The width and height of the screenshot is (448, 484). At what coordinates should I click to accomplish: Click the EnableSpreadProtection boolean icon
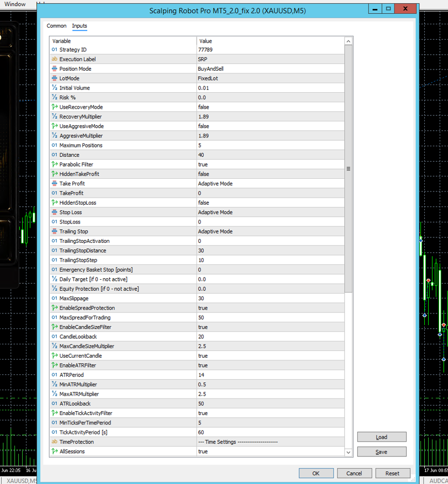tap(54, 308)
